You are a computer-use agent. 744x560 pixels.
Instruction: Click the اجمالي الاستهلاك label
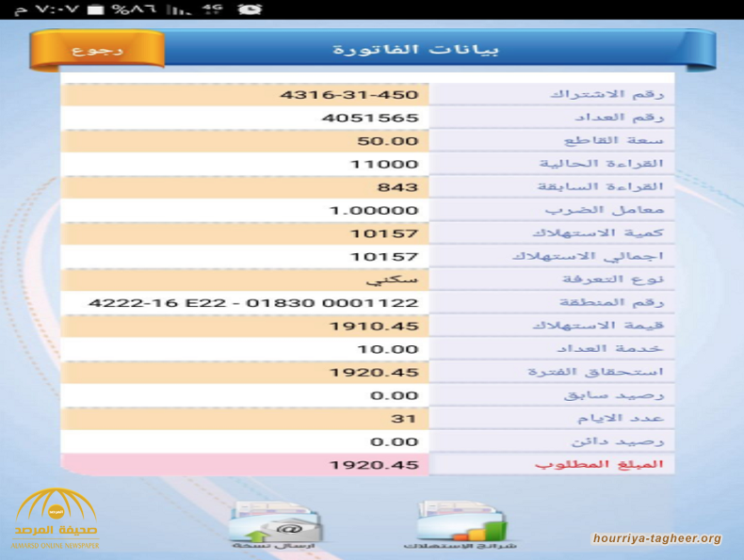[x=588, y=257]
